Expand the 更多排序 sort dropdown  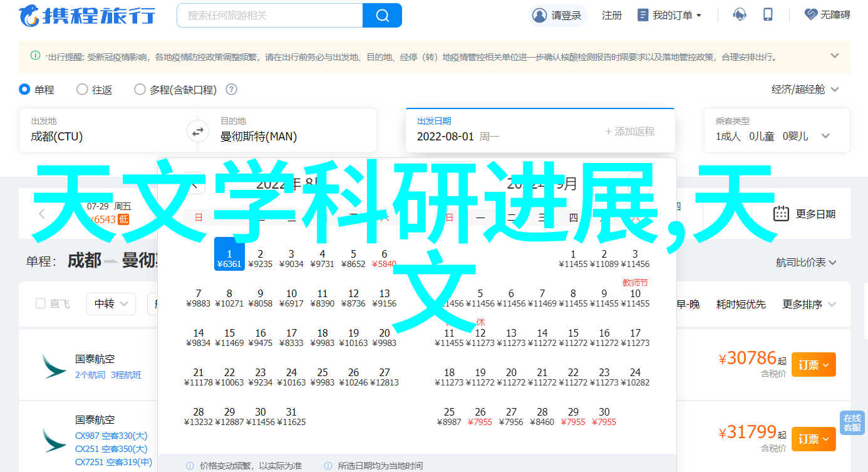coord(809,304)
